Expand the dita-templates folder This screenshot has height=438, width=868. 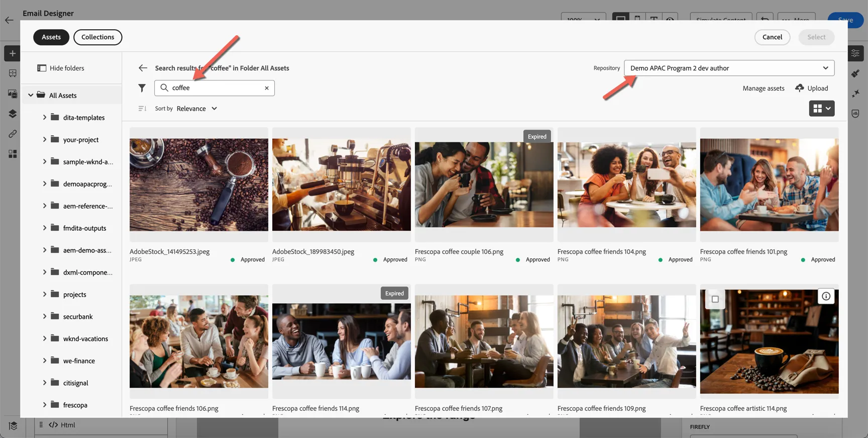(x=44, y=117)
